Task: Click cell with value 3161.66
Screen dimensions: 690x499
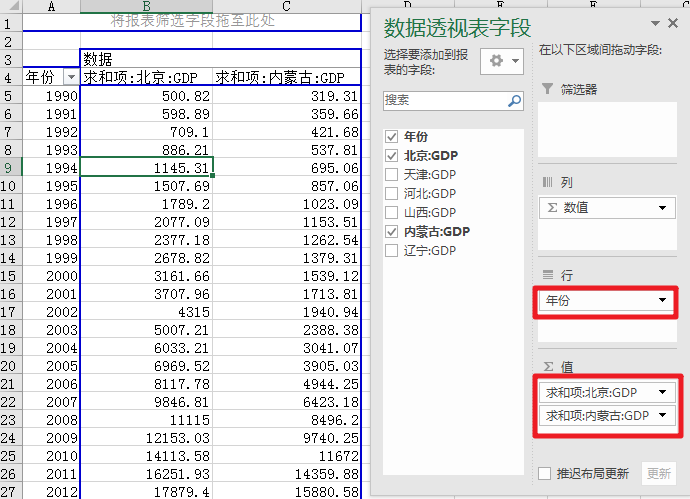Action: [x=146, y=276]
